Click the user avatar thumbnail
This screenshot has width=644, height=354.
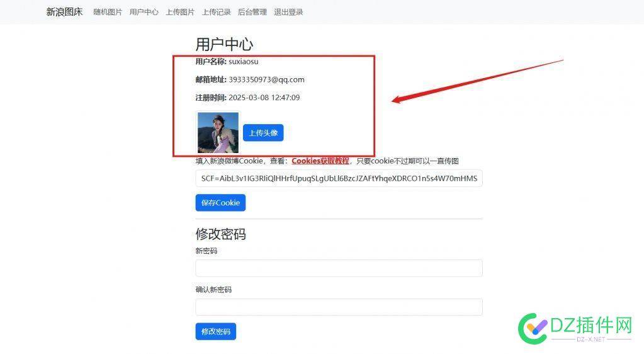point(218,133)
